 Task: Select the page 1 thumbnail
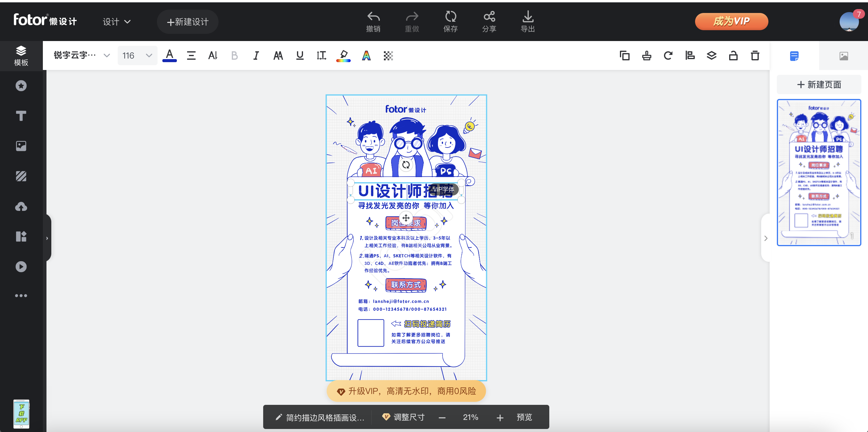coord(819,172)
